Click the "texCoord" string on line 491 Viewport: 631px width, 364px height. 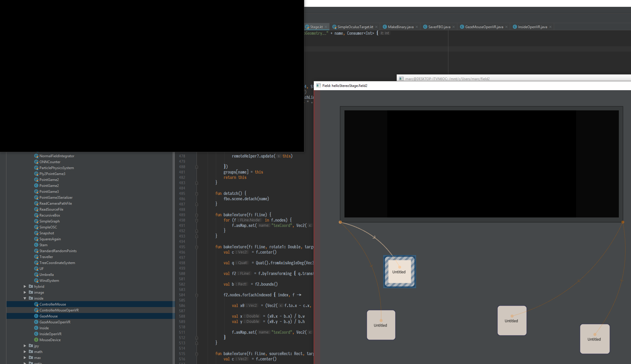[x=281, y=226]
